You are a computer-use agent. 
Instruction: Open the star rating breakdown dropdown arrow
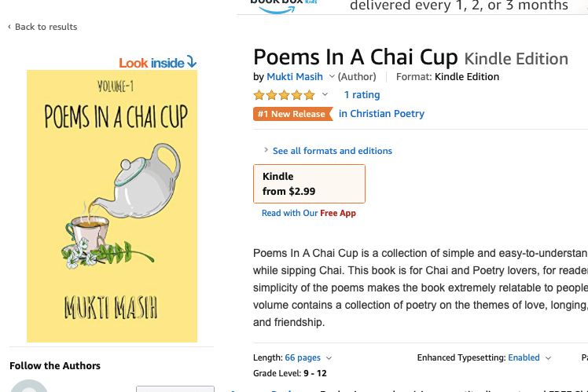[x=325, y=95]
